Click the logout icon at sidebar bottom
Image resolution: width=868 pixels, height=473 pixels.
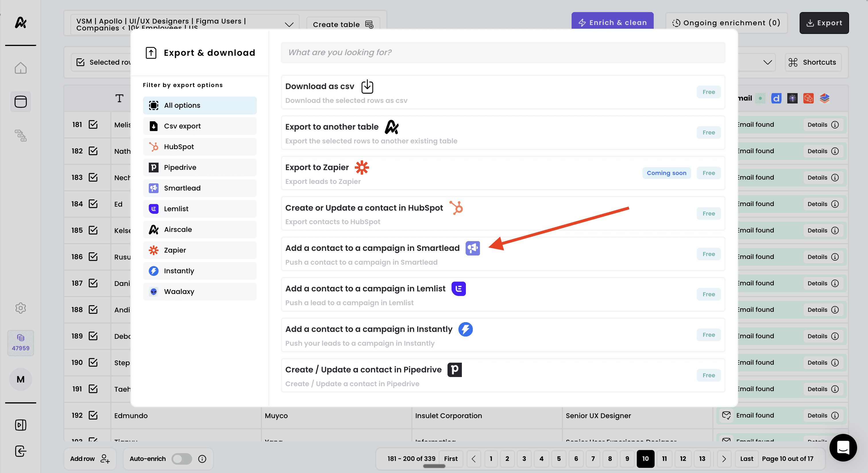[x=21, y=451]
